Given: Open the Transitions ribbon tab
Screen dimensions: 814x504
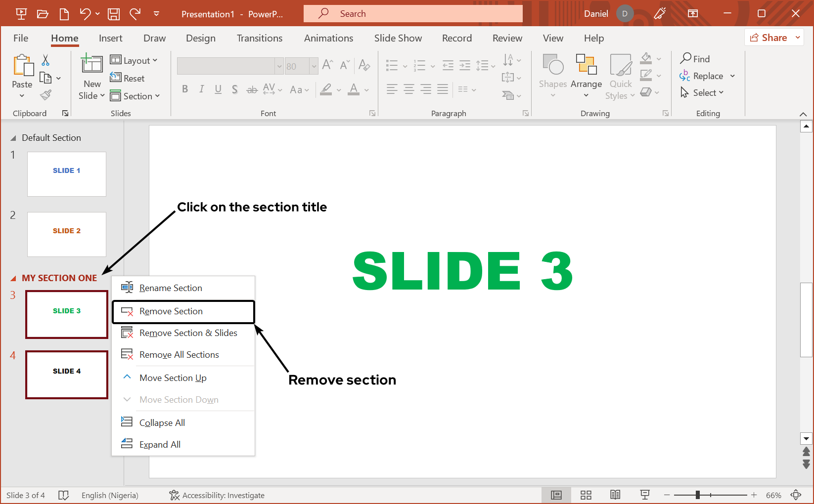Looking at the screenshot, I should pos(259,38).
